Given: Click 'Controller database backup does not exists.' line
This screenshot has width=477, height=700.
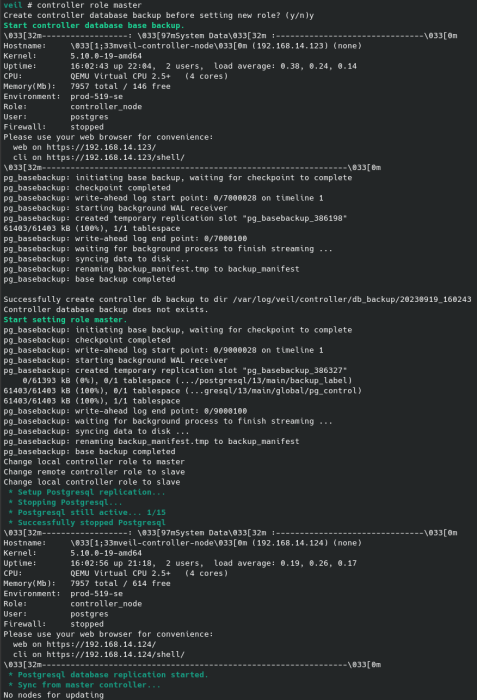Looking at the screenshot, I should coord(106,310).
